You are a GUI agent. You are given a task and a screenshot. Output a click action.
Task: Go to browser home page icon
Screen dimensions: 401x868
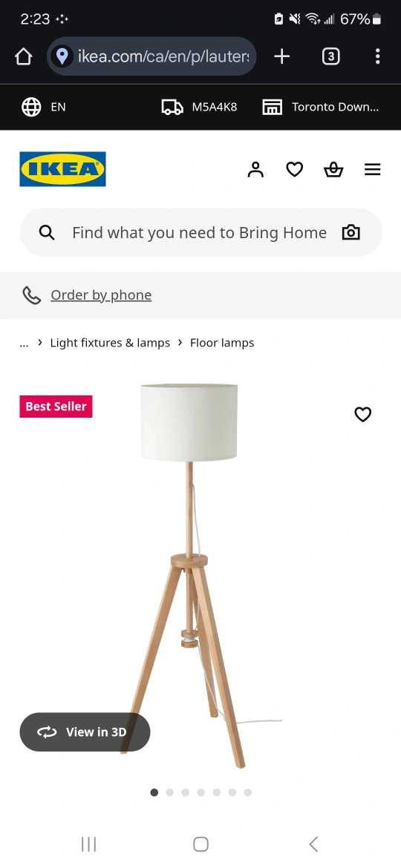23,56
